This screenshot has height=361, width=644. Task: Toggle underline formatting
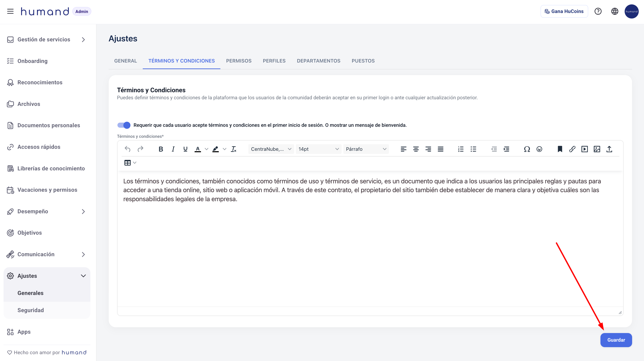(x=185, y=149)
